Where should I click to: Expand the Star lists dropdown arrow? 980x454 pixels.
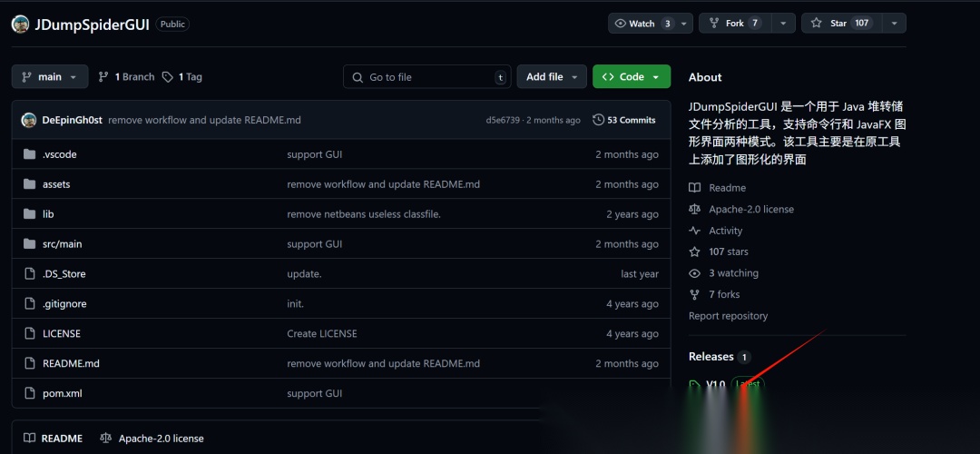click(894, 23)
